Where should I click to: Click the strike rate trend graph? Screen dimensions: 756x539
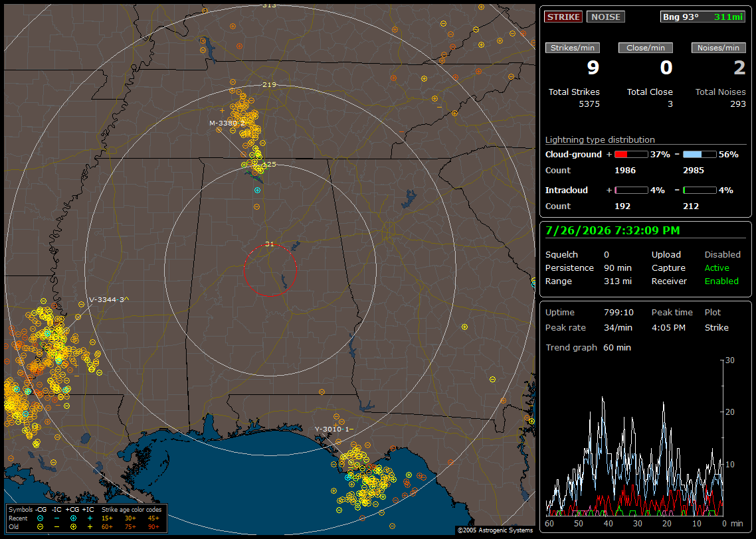(x=635, y=438)
